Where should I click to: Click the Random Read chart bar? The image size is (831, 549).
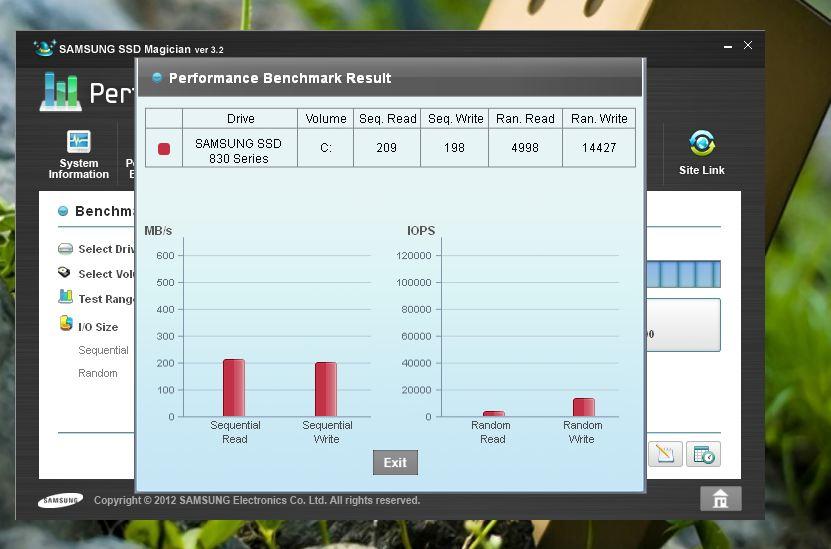tap(494, 413)
